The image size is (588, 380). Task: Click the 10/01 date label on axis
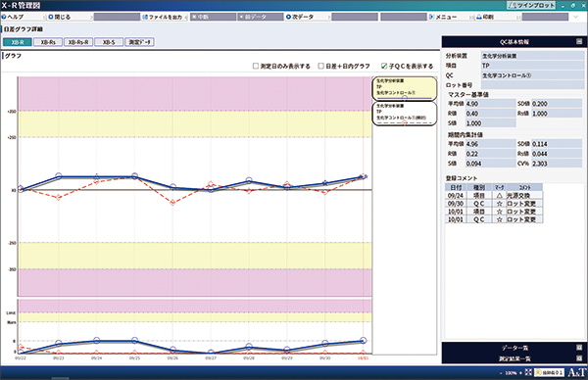click(363, 357)
